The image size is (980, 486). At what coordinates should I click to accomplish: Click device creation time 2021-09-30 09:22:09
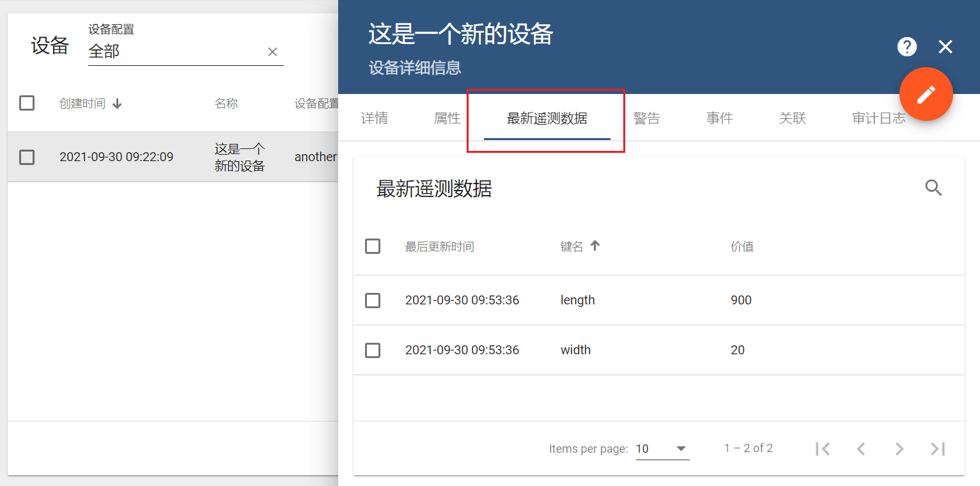click(x=116, y=157)
